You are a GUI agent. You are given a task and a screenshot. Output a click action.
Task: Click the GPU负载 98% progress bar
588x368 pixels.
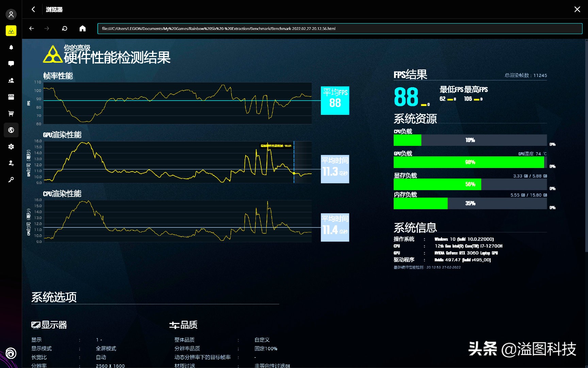470,162
